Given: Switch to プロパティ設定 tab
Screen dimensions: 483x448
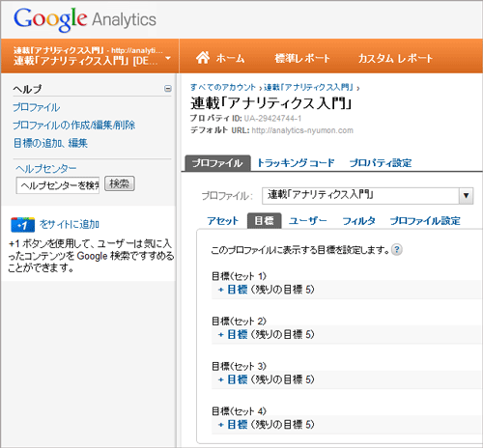Looking at the screenshot, I should tap(381, 163).
